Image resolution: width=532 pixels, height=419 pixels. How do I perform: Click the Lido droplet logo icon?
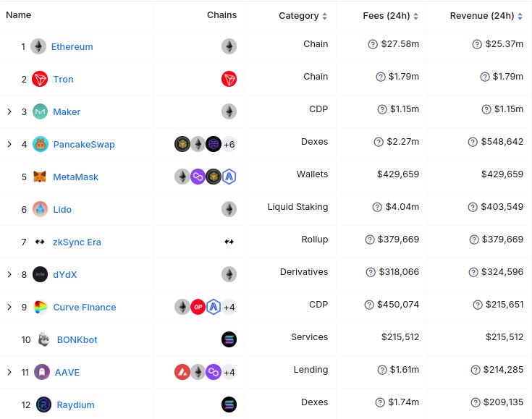coord(40,209)
